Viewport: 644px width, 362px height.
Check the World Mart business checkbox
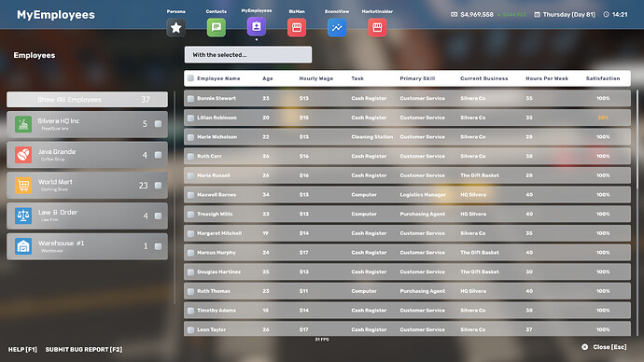pyautogui.click(x=158, y=186)
